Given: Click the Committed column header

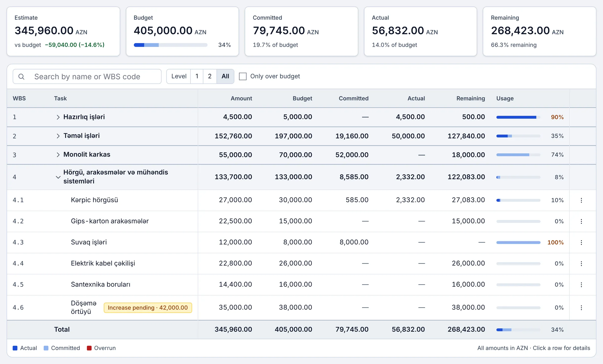Looking at the screenshot, I should pos(354,98).
